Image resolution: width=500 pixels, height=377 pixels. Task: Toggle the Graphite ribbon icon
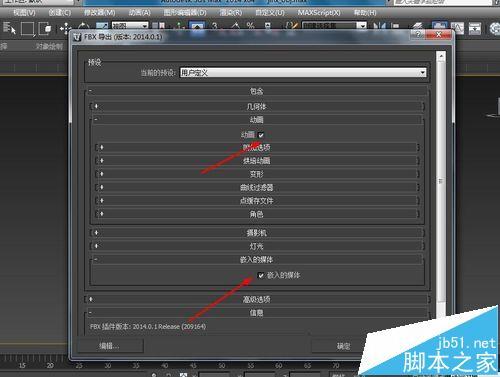pyautogui.click(x=439, y=27)
